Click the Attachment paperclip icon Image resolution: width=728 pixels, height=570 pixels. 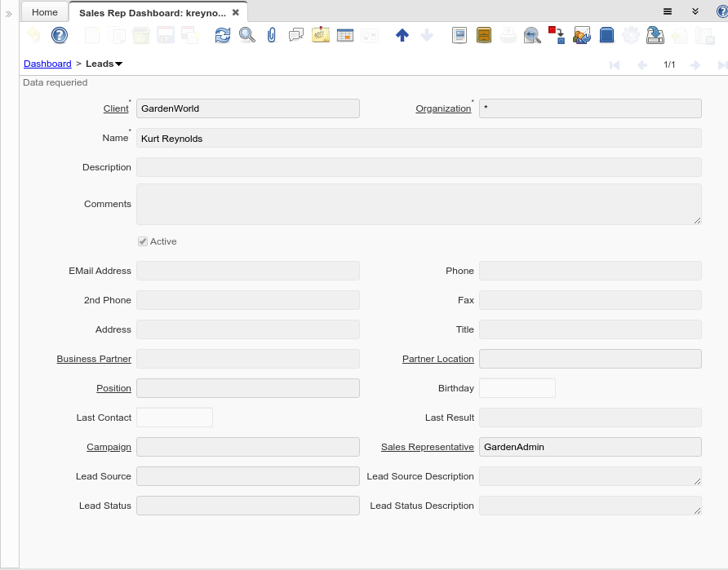click(272, 35)
